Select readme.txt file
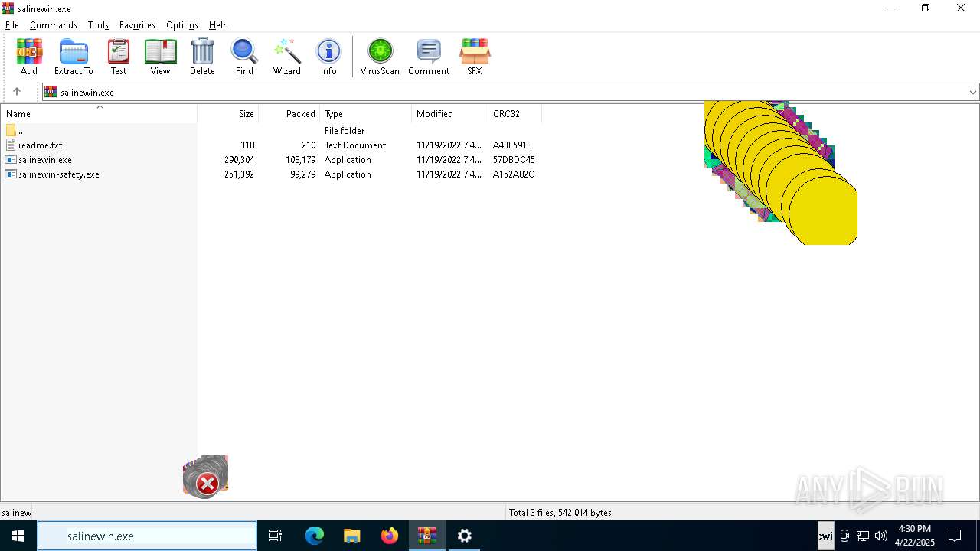 pyautogui.click(x=271, y=145)
